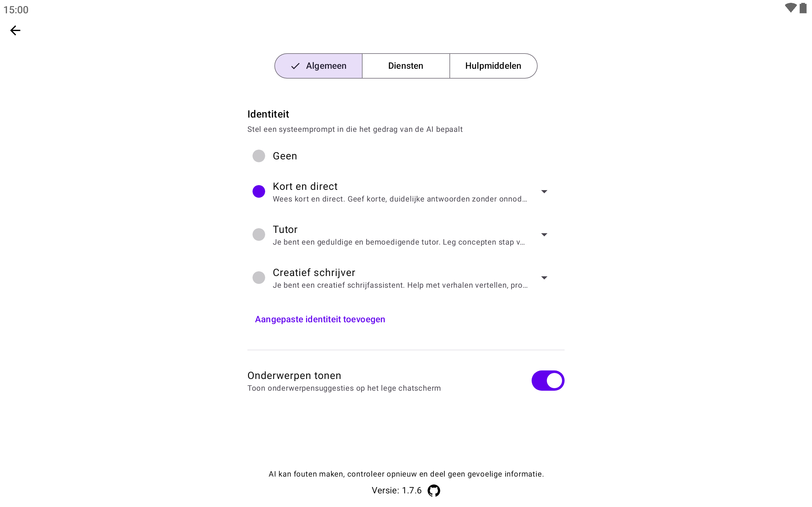This screenshot has width=812, height=507.
Task: Click the battery status icon
Action: 803,8
